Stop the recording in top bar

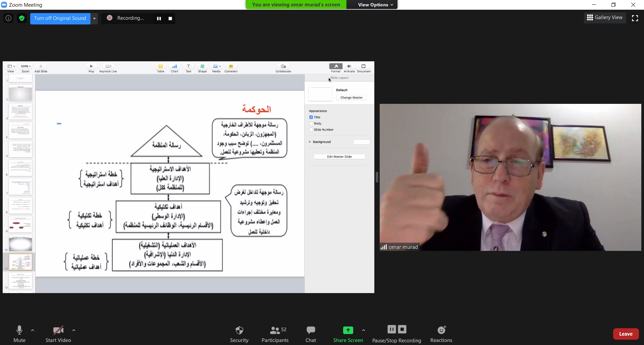[170, 18]
